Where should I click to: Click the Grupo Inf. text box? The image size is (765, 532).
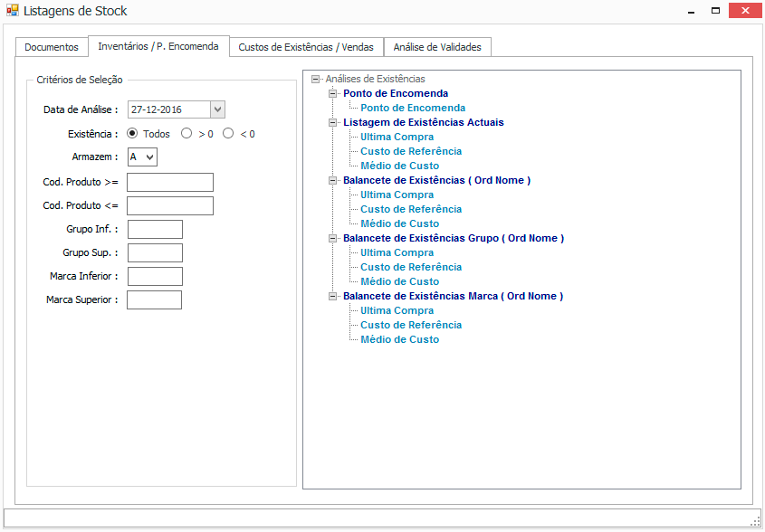click(155, 229)
